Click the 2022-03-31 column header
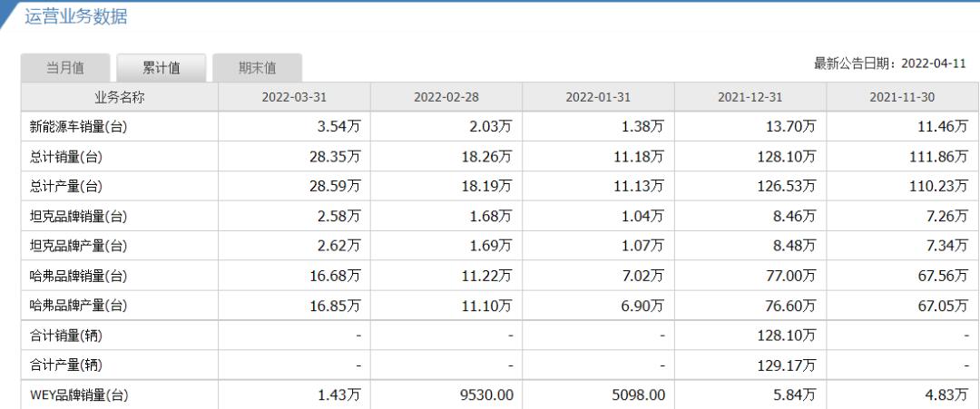 [x=294, y=97]
